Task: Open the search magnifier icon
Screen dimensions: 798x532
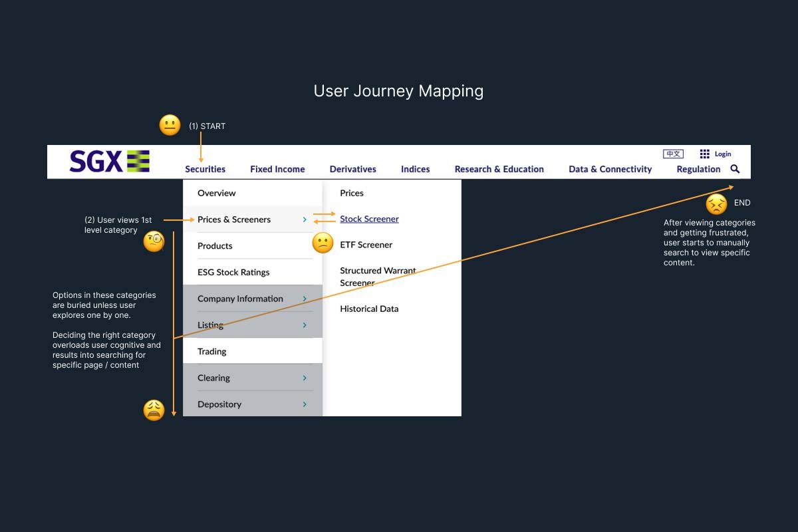Action: coord(735,169)
